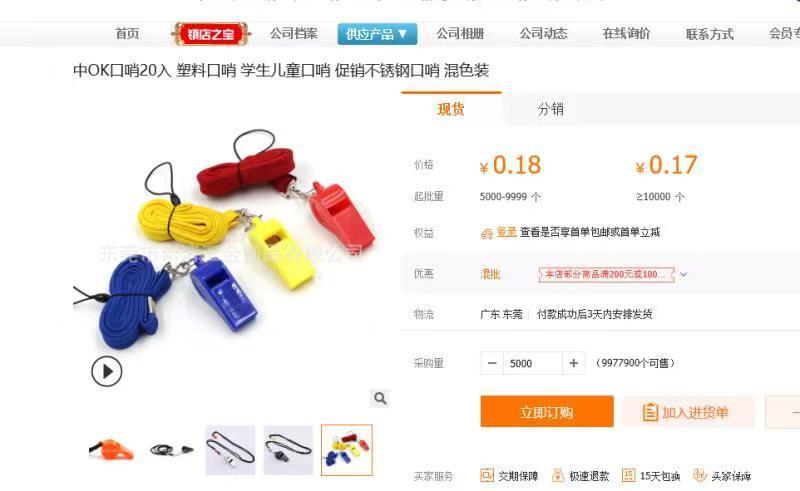The width and height of the screenshot is (800, 491).
Task: Expand the 优惠 discount details chevron
Action: (x=684, y=275)
